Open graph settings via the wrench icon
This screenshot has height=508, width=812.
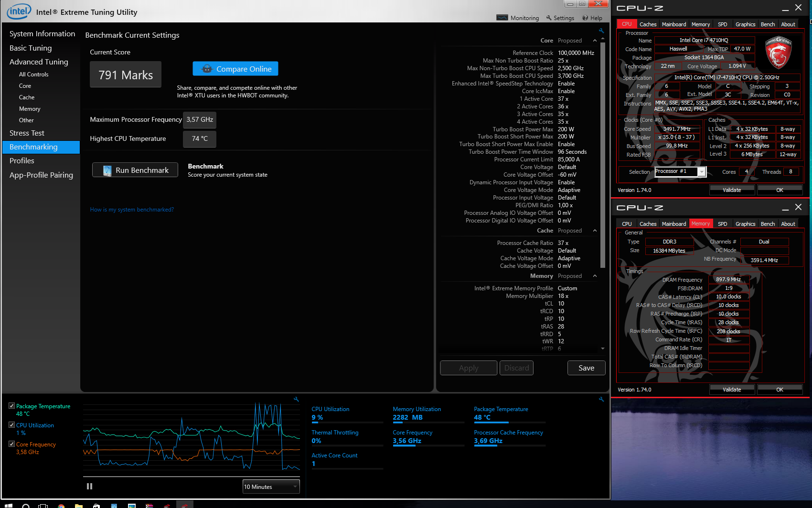click(296, 399)
